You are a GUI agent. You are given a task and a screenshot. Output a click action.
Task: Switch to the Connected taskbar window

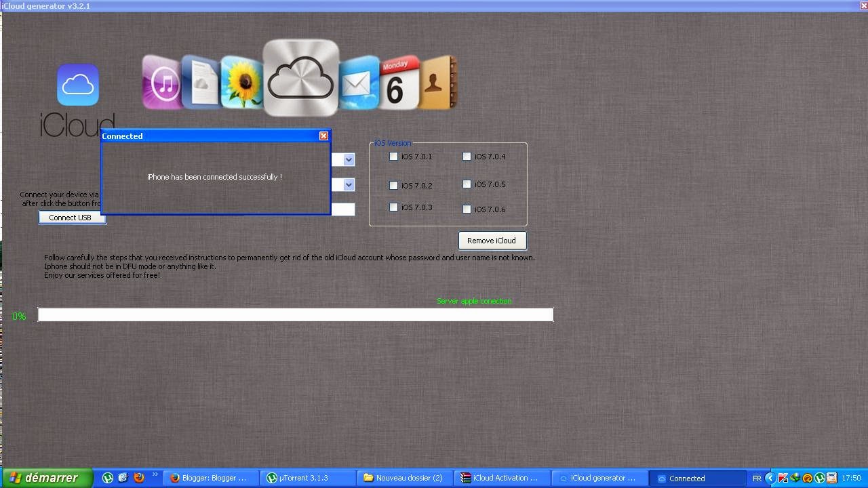tap(696, 478)
